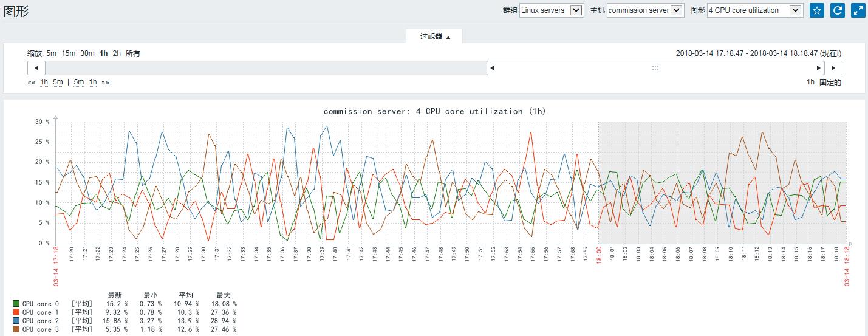Select the 1h zoom option

[104, 53]
